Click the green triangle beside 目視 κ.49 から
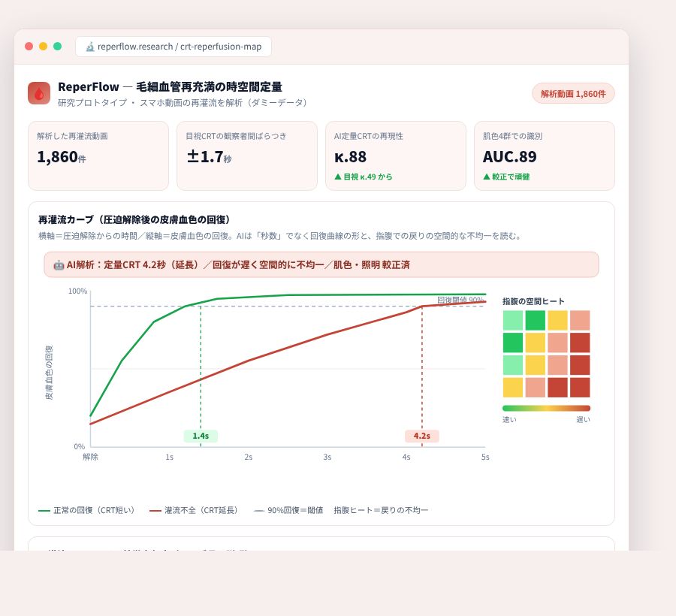This screenshot has height=616, width=676. point(338,177)
